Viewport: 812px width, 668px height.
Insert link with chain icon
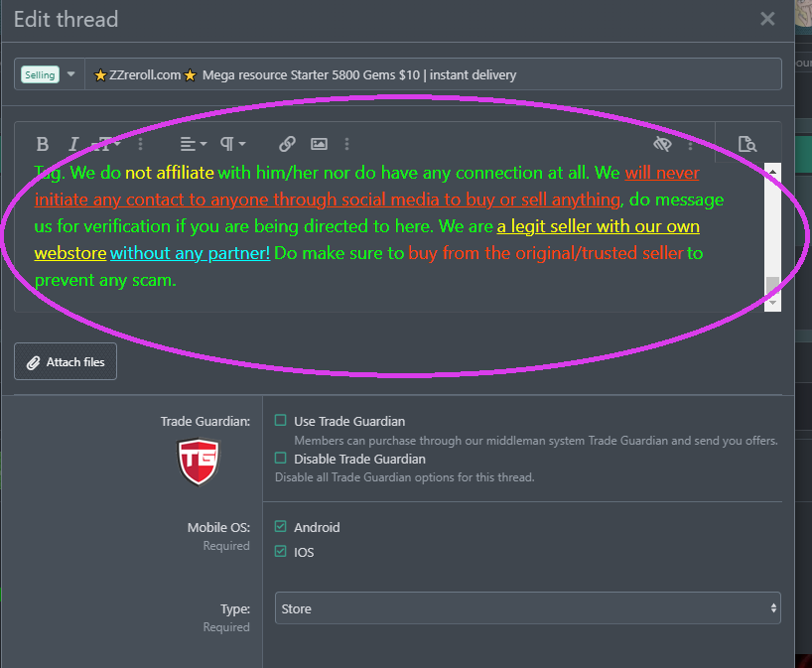point(288,144)
